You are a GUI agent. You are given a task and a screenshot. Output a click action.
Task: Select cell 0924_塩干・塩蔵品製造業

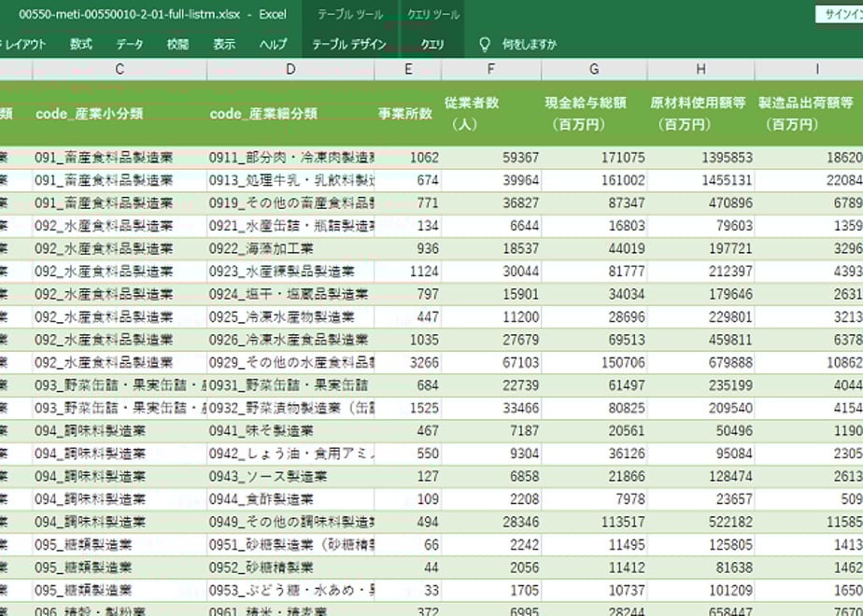coord(290,294)
